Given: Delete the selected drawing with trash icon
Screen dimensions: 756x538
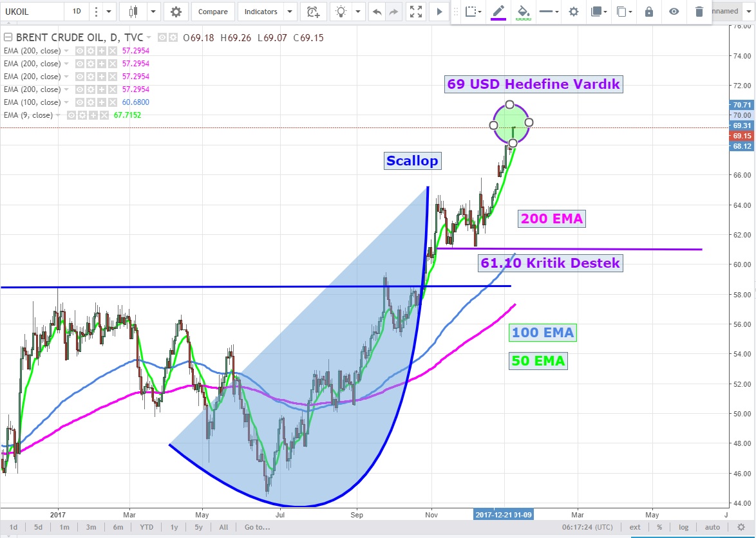Looking at the screenshot, I should pyautogui.click(x=699, y=12).
